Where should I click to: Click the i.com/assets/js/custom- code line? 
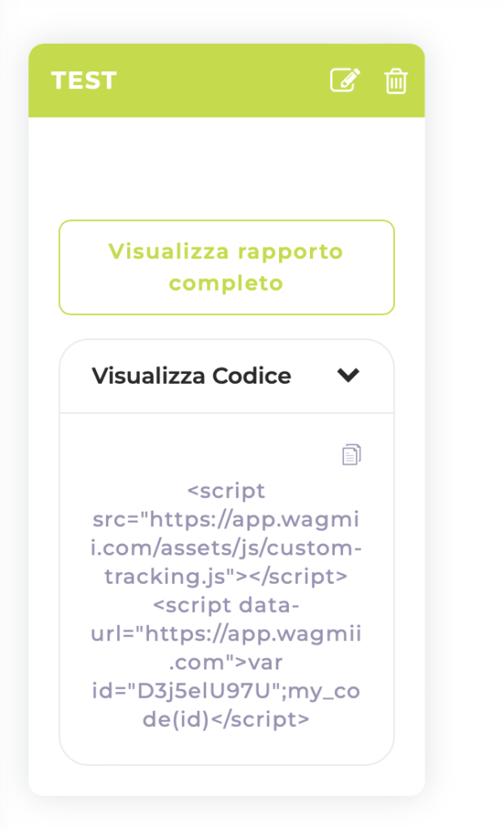(227, 548)
